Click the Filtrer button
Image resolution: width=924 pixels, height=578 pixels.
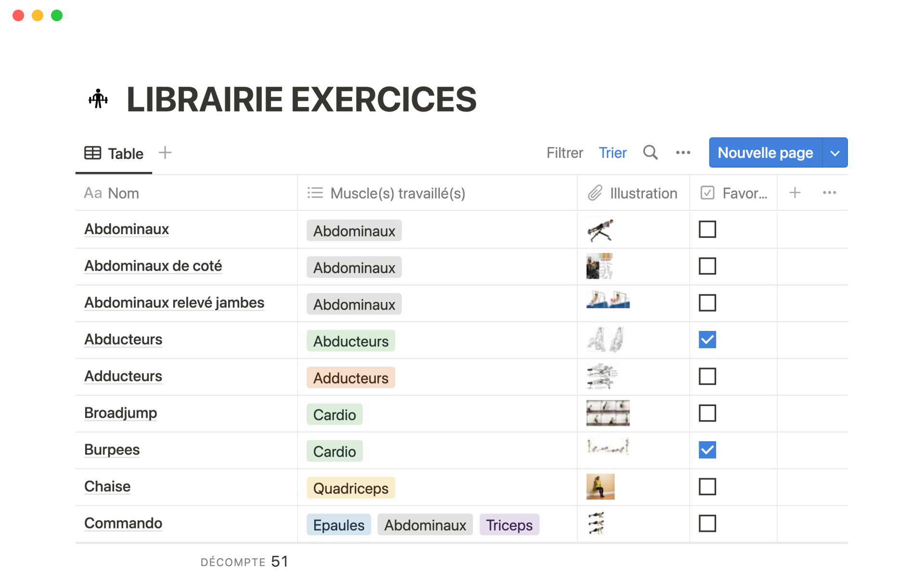[x=565, y=153]
